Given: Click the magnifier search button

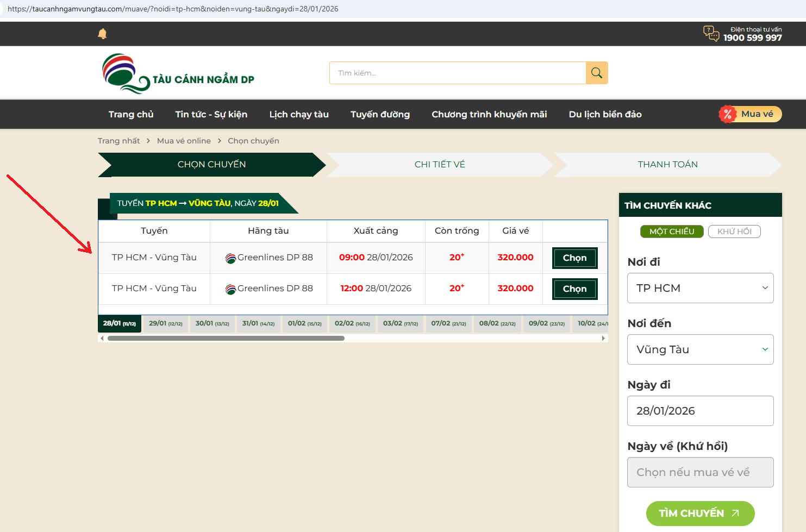Looking at the screenshot, I should [x=596, y=73].
